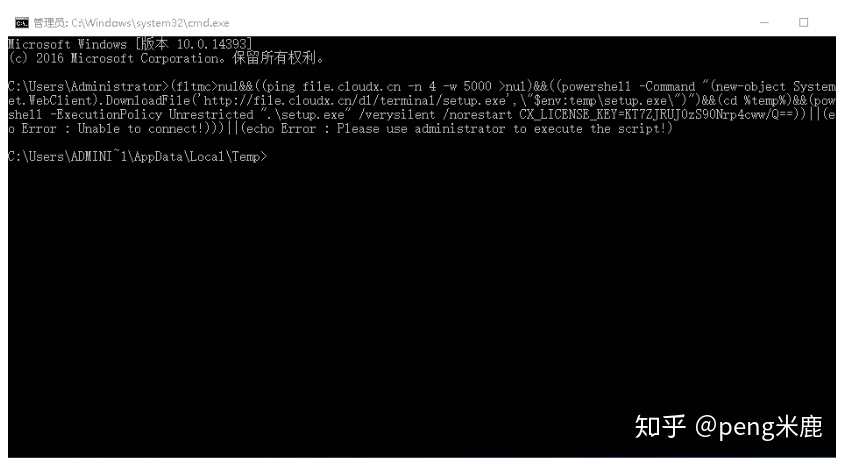The width and height of the screenshot is (846, 465).
Task: Click the powershell -Command text
Action: tap(628, 86)
